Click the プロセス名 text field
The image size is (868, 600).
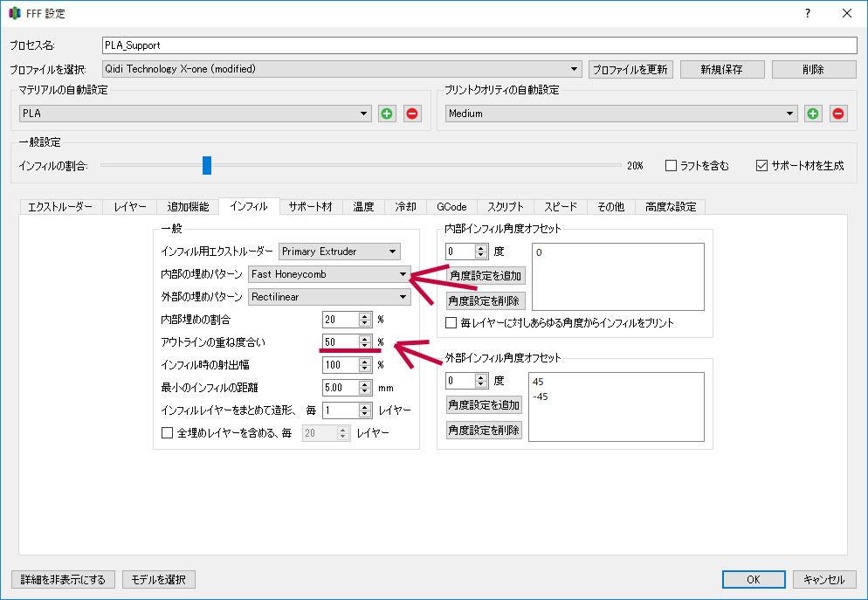tap(479, 45)
